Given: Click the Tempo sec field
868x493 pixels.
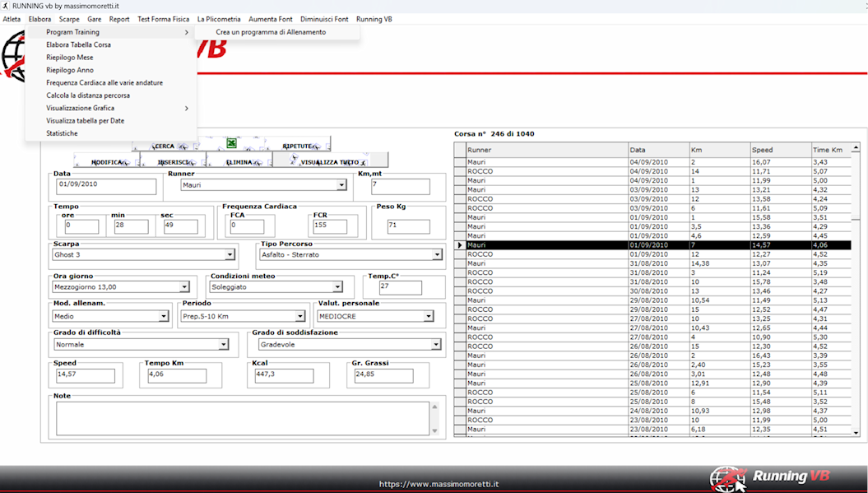Looking at the screenshot, I should [180, 226].
